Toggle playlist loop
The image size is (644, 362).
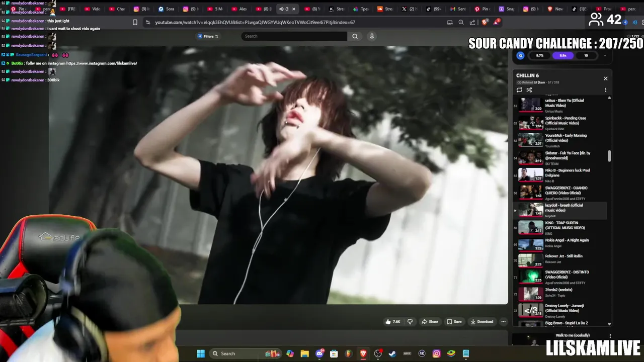pos(519,90)
